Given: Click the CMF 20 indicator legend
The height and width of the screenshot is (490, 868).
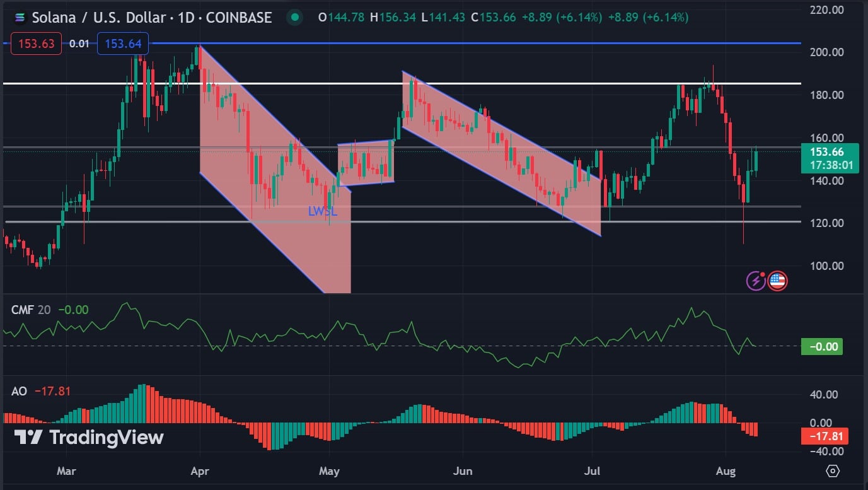Looking at the screenshot, I should tap(31, 310).
